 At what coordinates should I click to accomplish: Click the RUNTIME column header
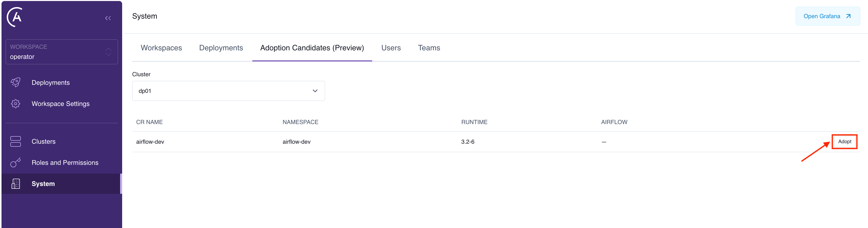click(x=474, y=122)
